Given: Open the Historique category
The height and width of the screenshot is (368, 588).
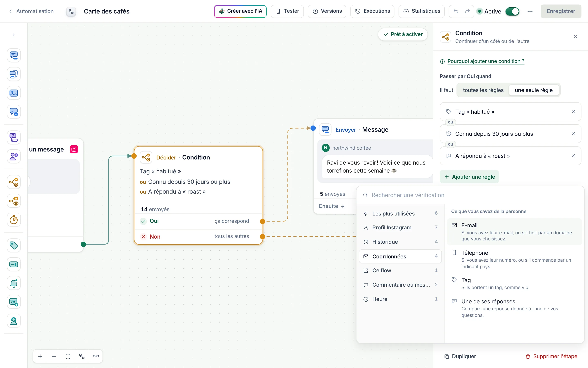Looking at the screenshot, I should coord(400,242).
